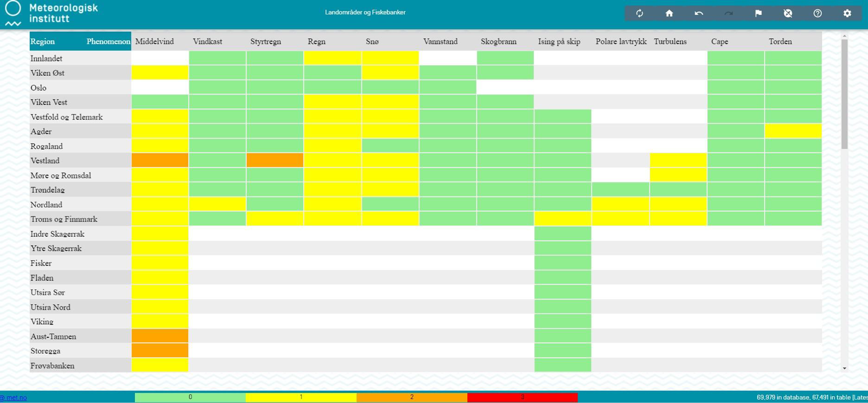The image size is (868, 403).
Task: Click the Ising på skip column header
Action: coord(559,42)
